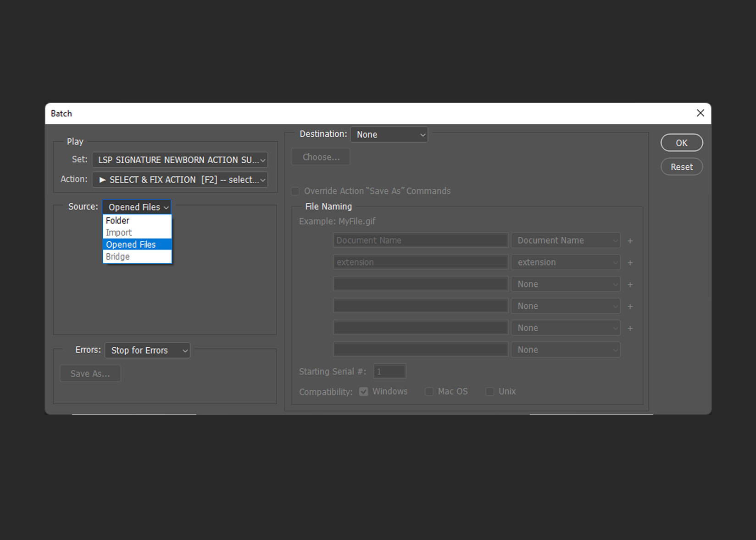Open the Destination dropdown
The image size is (756, 540).
[389, 134]
